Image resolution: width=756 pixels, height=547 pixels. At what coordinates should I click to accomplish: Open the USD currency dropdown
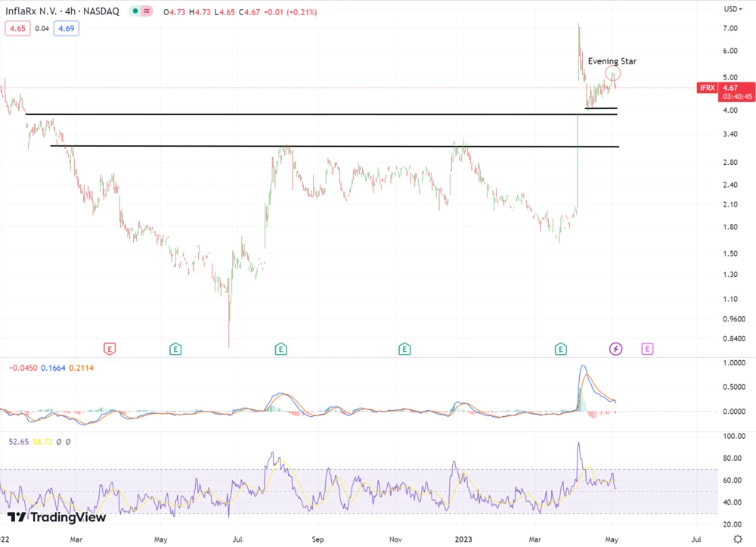731,9
